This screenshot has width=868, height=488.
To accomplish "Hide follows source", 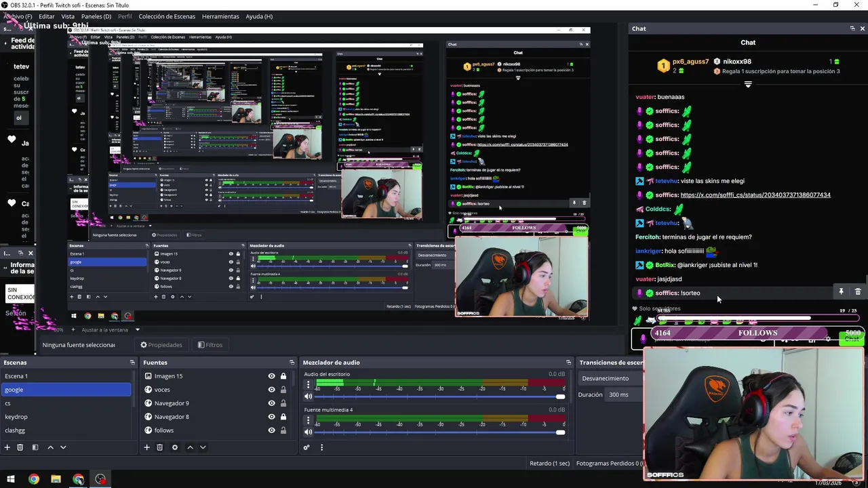I will [271, 430].
